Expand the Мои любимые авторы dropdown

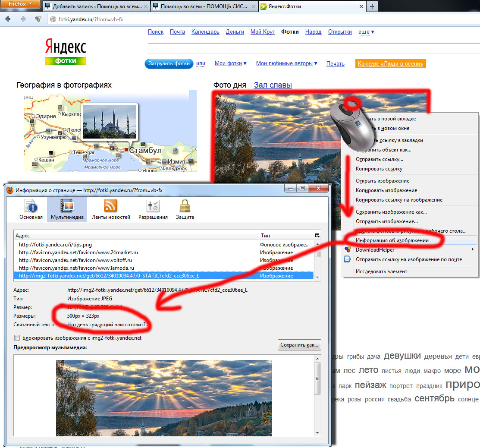[286, 63]
